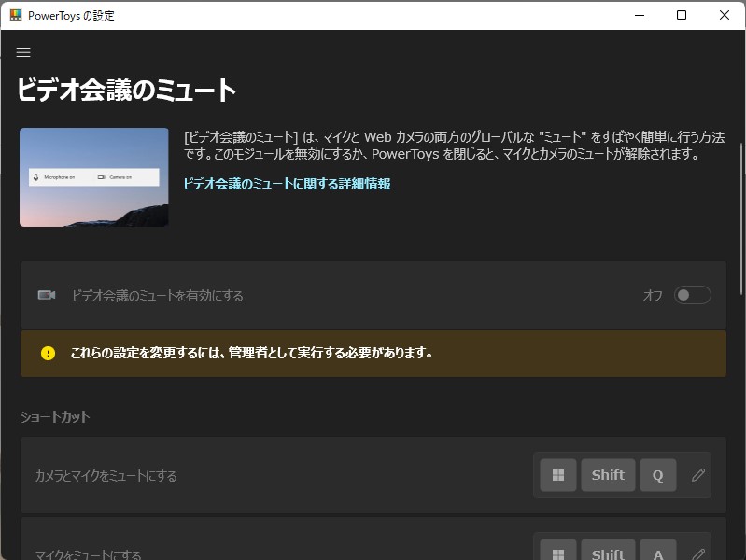Screen dimensions: 746x560
Task: Maximize the PowerToys settings window
Action: (682, 15)
